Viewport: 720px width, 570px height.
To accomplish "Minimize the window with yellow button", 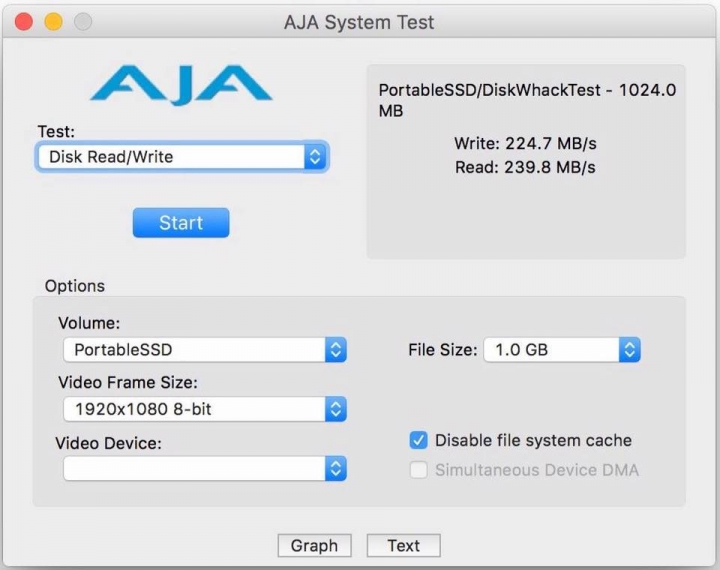I will click(x=53, y=22).
